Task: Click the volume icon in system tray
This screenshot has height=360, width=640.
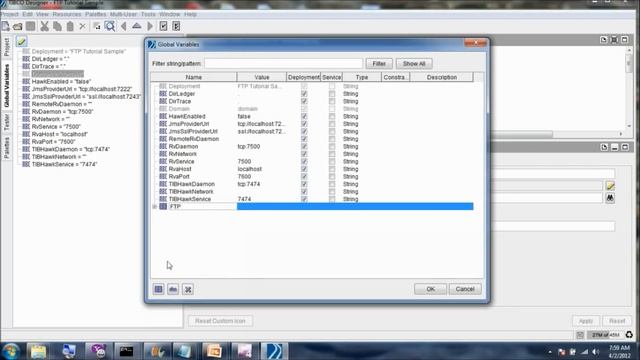Action: (596, 352)
